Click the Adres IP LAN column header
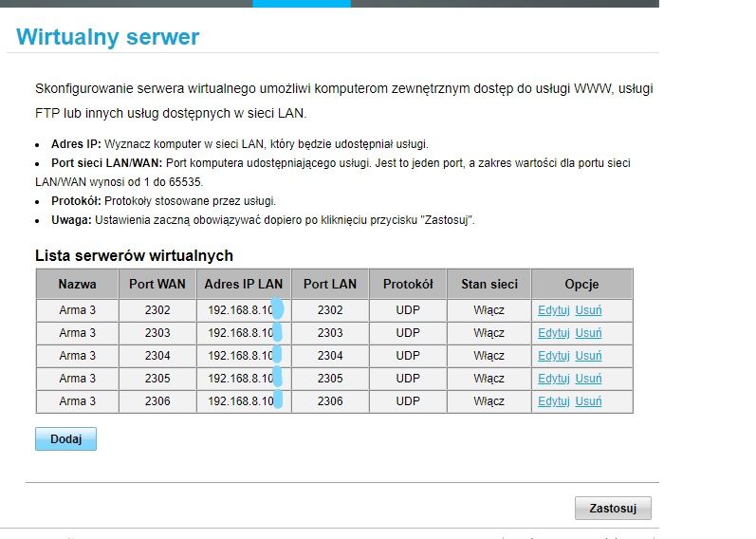Image resolution: width=756 pixels, height=539 pixels. tap(244, 284)
